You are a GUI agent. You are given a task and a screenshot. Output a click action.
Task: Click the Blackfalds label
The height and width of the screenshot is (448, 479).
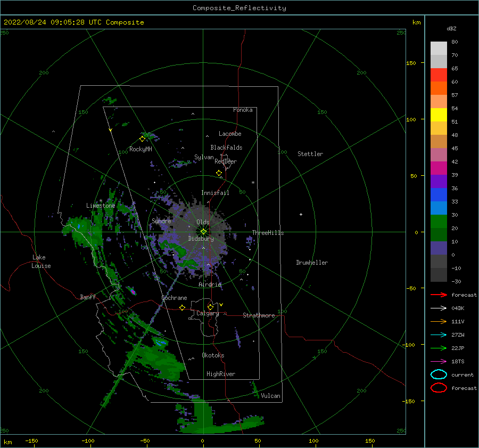tap(226, 148)
